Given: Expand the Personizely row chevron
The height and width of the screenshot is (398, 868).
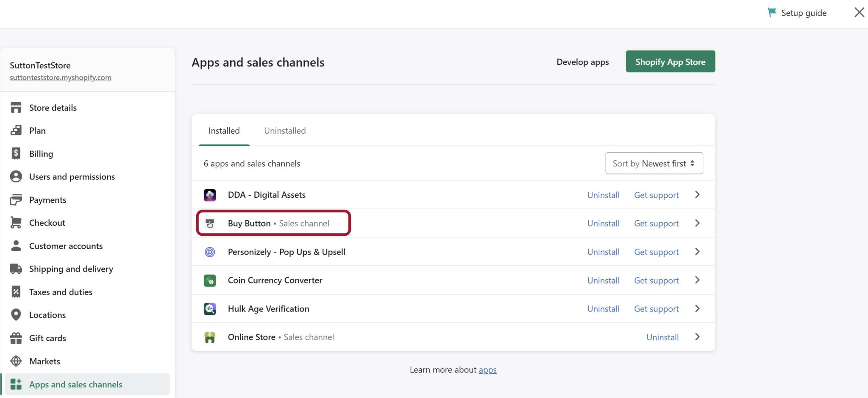Looking at the screenshot, I should coord(697,252).
